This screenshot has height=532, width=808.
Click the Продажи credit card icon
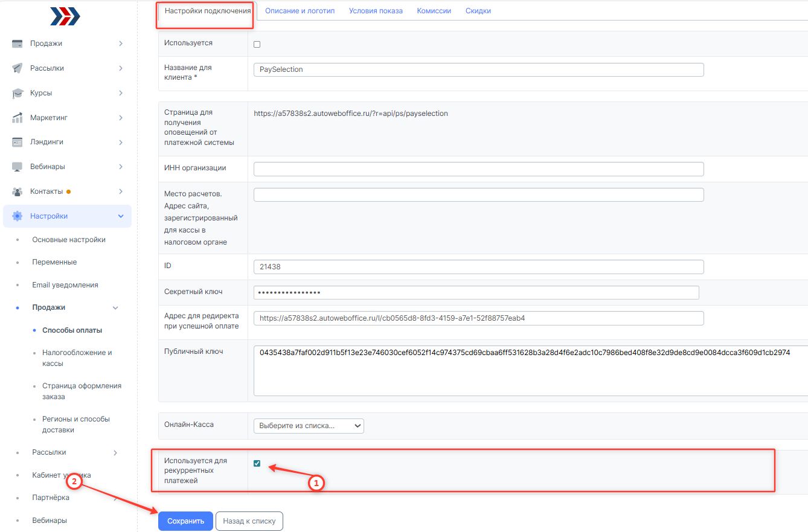[x=18, y=43]
